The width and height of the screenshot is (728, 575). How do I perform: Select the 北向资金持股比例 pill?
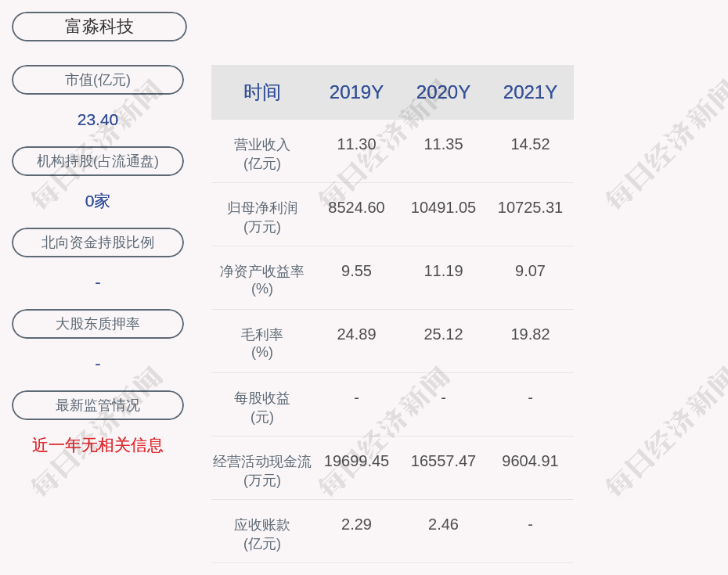click(98, 243)
